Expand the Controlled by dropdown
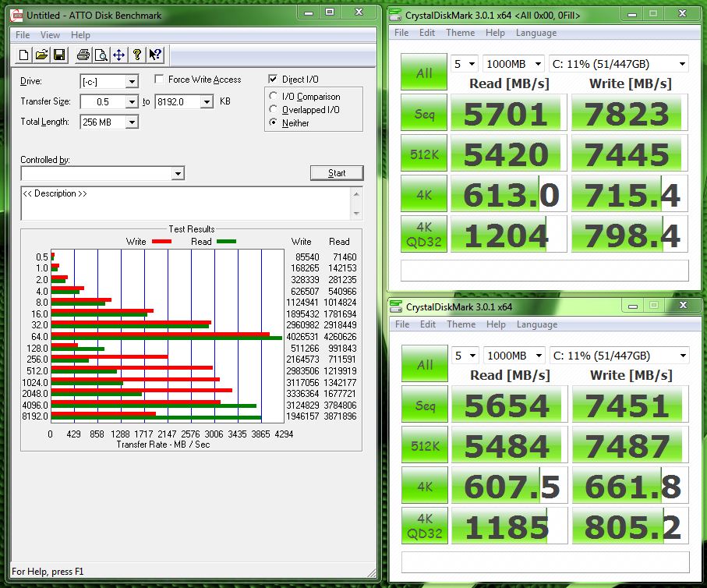This screenshot has width=707, height=588. 178,173
